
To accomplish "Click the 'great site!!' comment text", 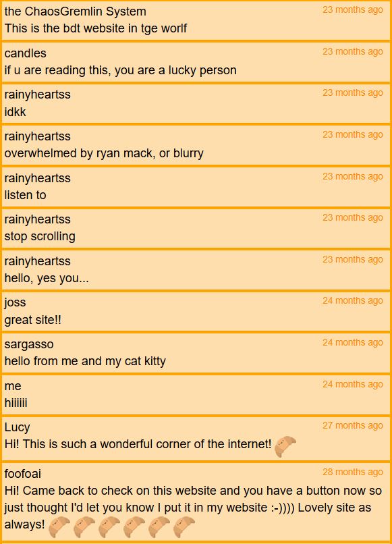I will tap(33, 319).
